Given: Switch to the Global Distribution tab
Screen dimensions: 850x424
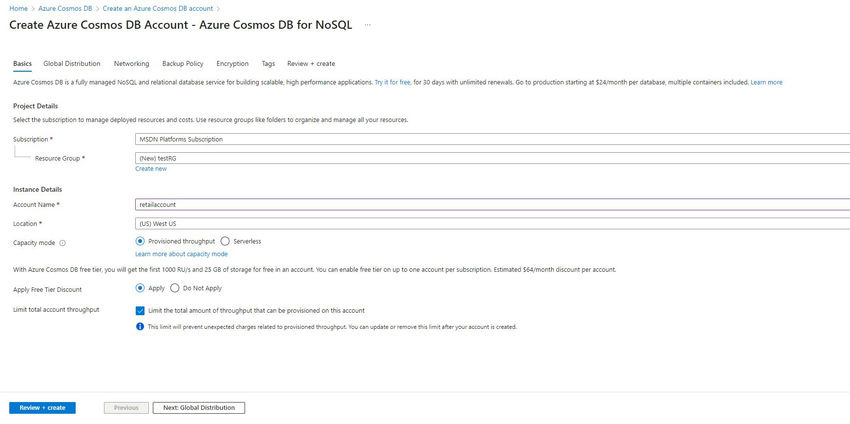Looking at the screenshot, I should (x=72, y=63).
